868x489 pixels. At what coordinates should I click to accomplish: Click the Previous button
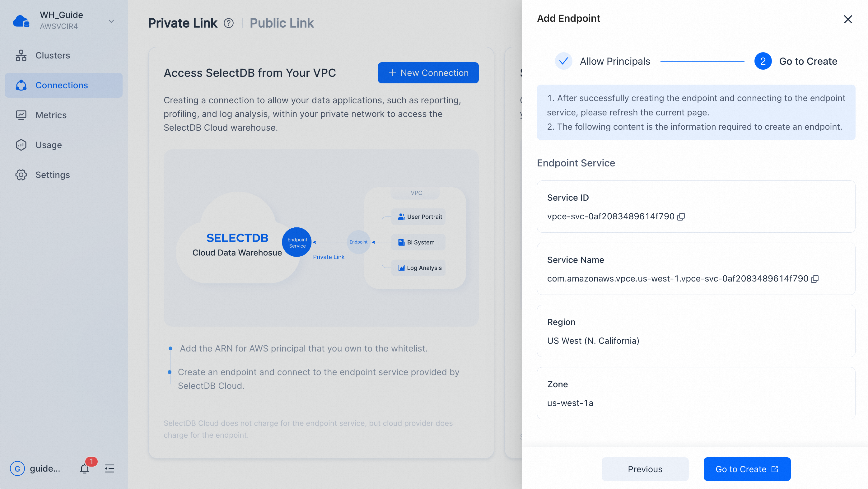(645, 469)
